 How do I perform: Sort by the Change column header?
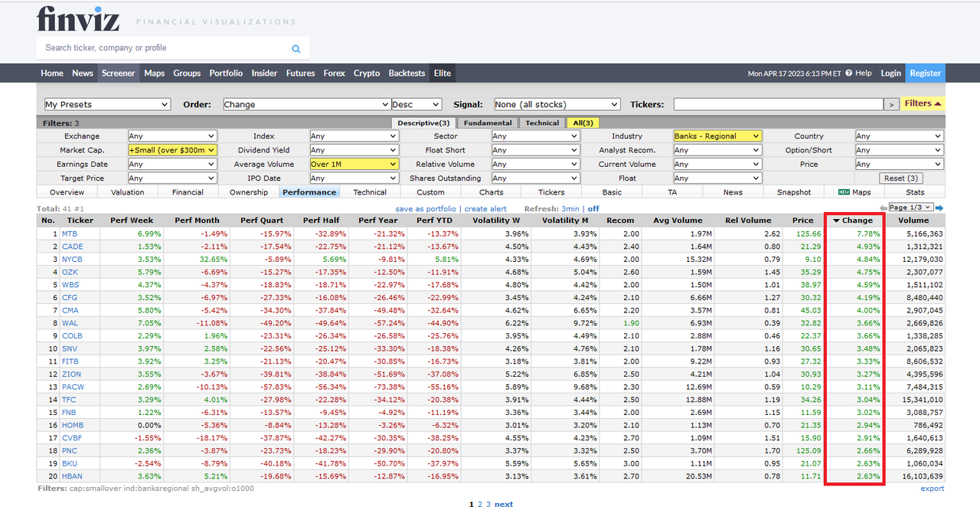853,221
